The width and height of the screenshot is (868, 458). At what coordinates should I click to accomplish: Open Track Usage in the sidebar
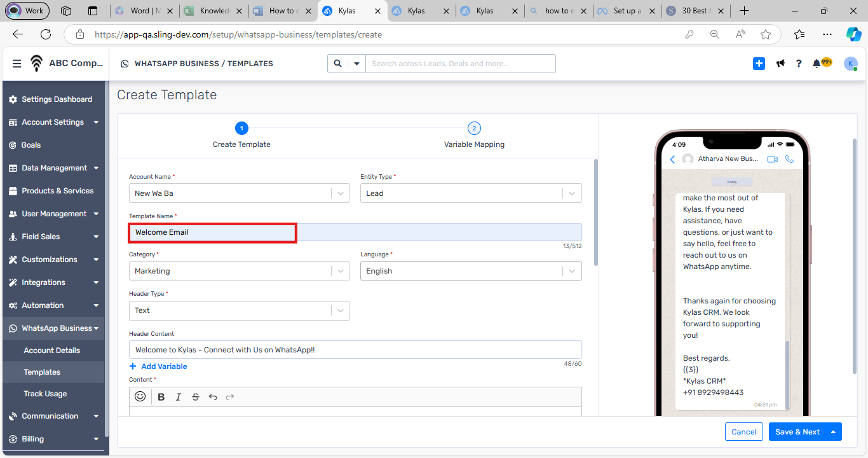(53, 394)
